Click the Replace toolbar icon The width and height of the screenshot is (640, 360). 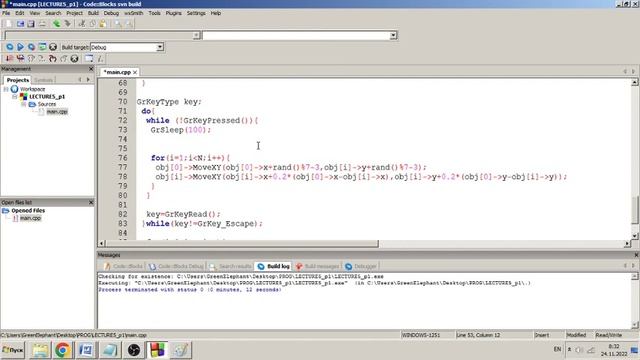[x=129, y=24]
